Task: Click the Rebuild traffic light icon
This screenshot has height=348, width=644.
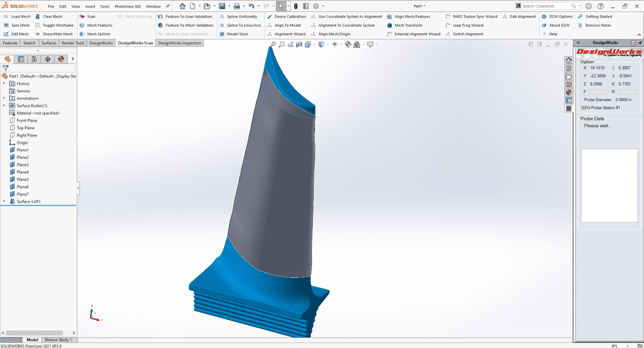Action: tap(296, 6)
